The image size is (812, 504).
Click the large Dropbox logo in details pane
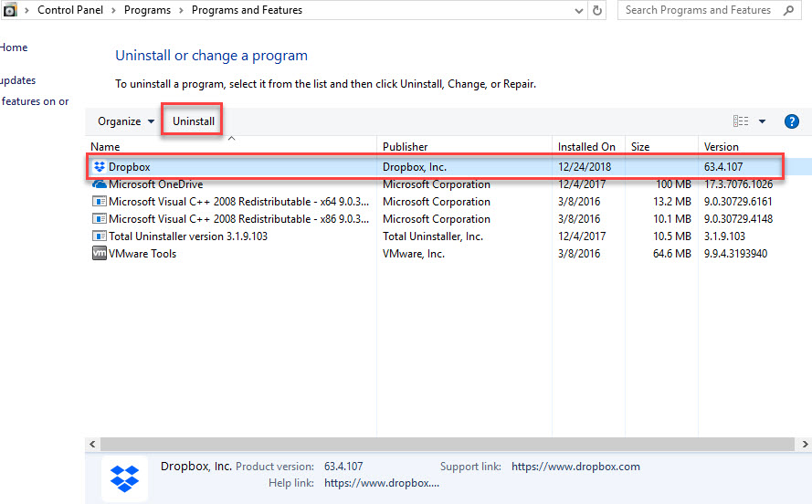125,478
